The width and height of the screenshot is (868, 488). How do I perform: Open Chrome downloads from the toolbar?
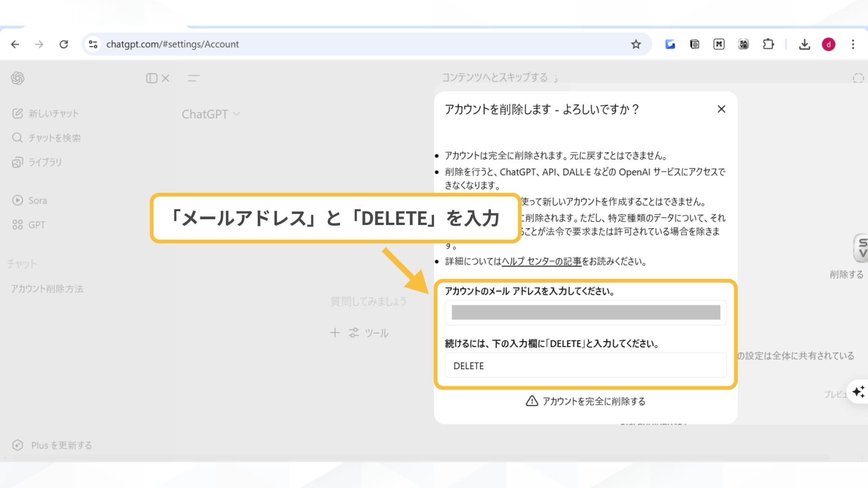(x=805, y=44)
